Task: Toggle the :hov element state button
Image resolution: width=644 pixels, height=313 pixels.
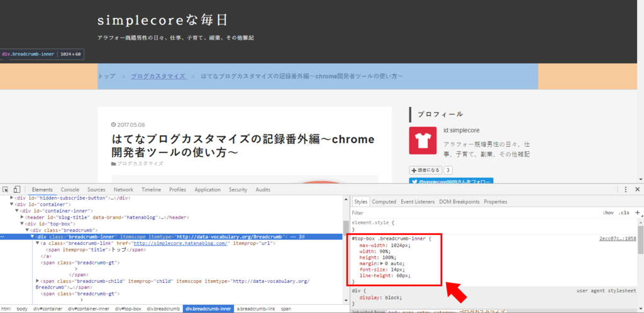Action: pos(608,213)
